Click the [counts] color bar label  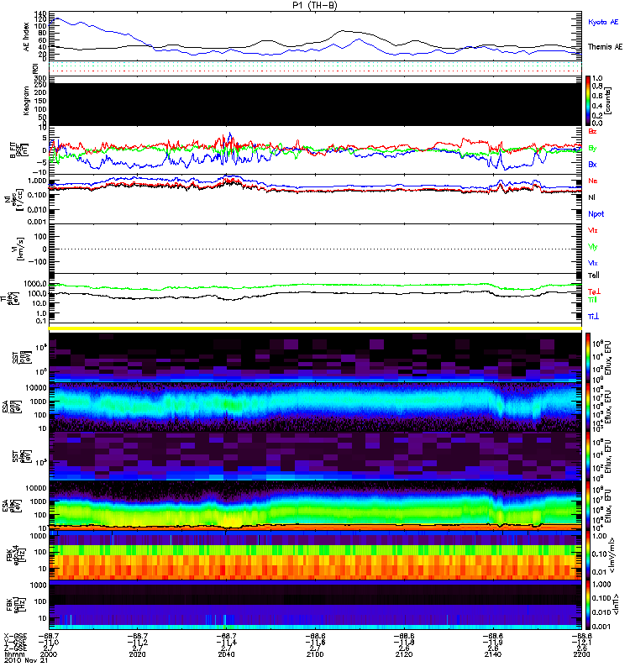click(608, 101)
